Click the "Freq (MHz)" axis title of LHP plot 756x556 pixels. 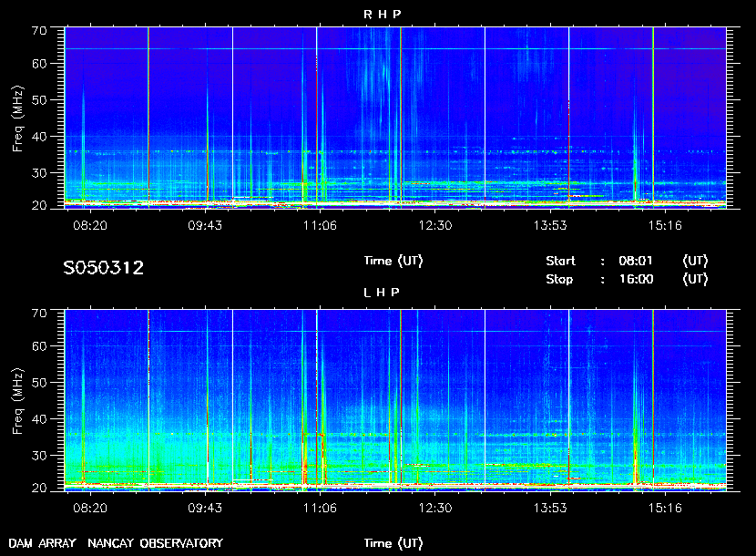click(x=18, y=402)
